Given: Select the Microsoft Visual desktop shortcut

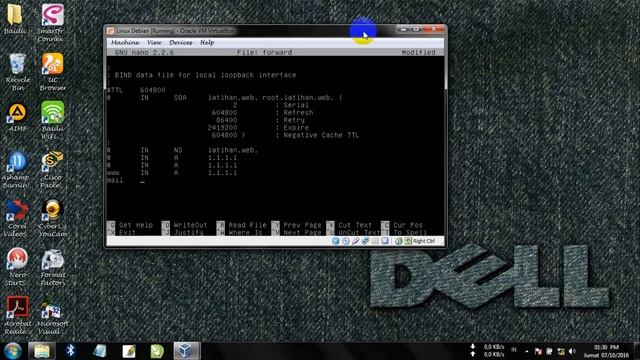Looking at the screenshot, I should 52,315.
